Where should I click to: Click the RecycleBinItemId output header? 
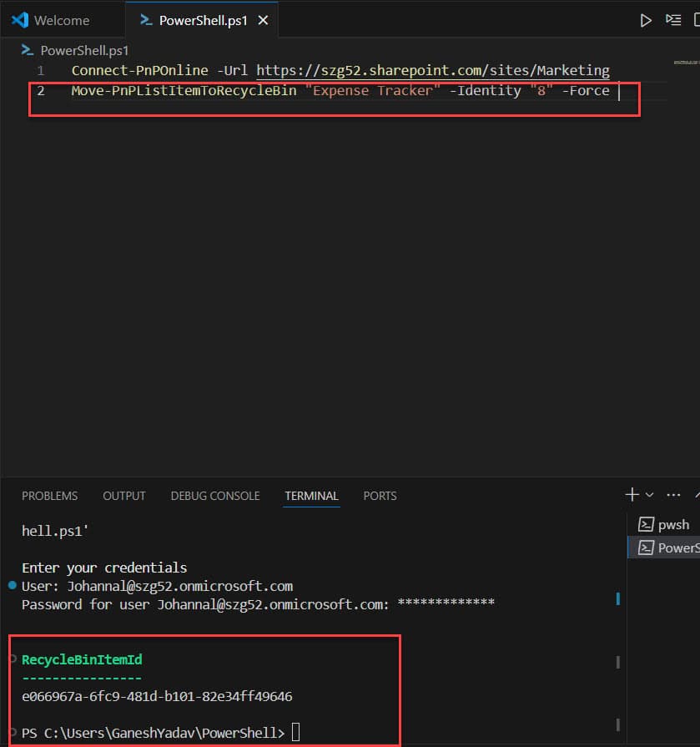pyautogui.click(x=82, y=660)
